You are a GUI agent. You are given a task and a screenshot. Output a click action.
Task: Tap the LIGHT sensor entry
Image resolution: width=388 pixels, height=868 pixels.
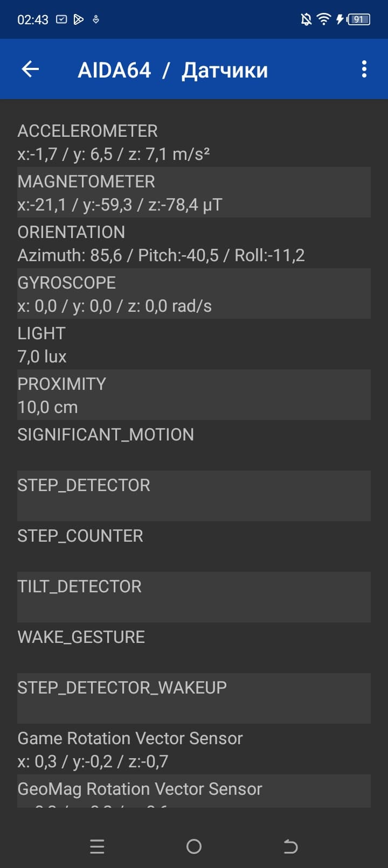coord(194,344)
